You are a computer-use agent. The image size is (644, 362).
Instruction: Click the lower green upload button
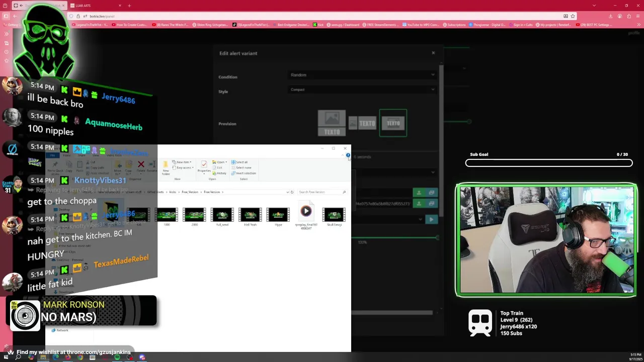[x=419, y=204]
